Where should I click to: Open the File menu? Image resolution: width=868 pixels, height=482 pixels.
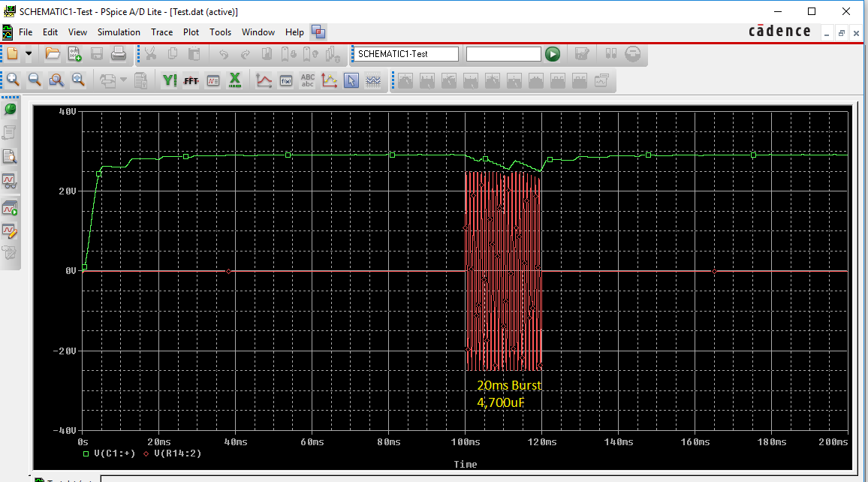coord(26,32)
